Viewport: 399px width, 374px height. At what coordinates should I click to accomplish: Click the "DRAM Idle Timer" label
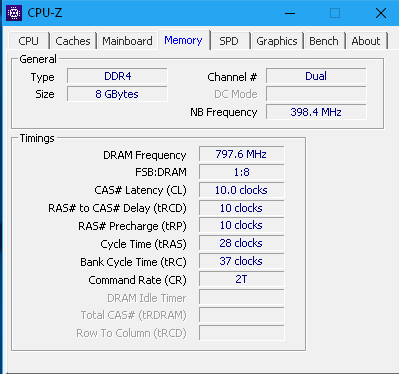[x=146, y=298]
